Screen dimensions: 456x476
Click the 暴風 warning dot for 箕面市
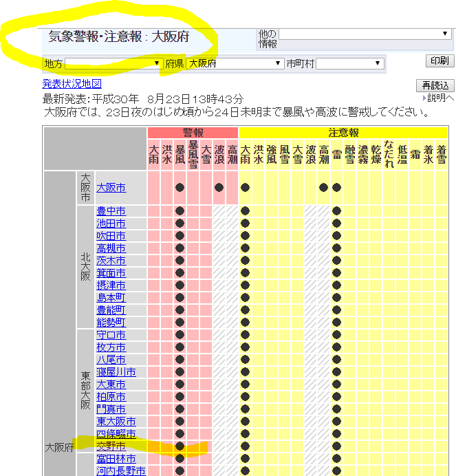180,273
